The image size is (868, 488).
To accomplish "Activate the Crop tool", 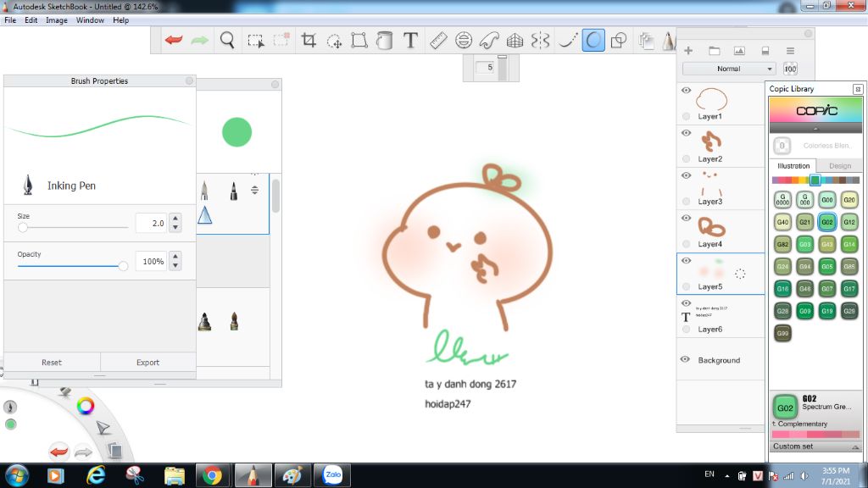I will tap(309, 40).
